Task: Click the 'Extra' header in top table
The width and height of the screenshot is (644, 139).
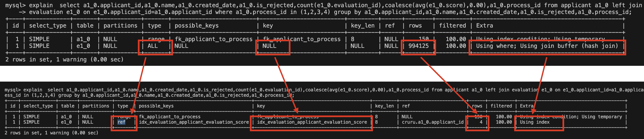Action: click(x=485, y=26)
